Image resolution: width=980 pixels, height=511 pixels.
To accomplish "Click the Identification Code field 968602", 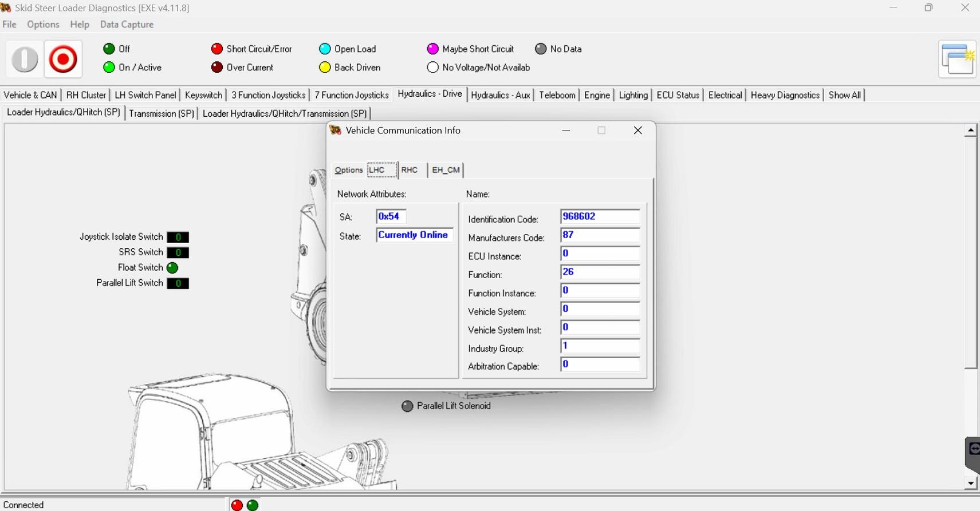I will coord(600,216).
